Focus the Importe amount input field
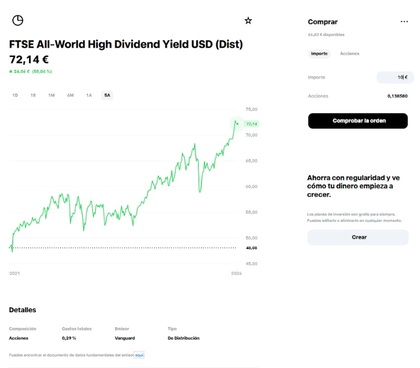Screen dimensions: 420x368 coord(395,77)
